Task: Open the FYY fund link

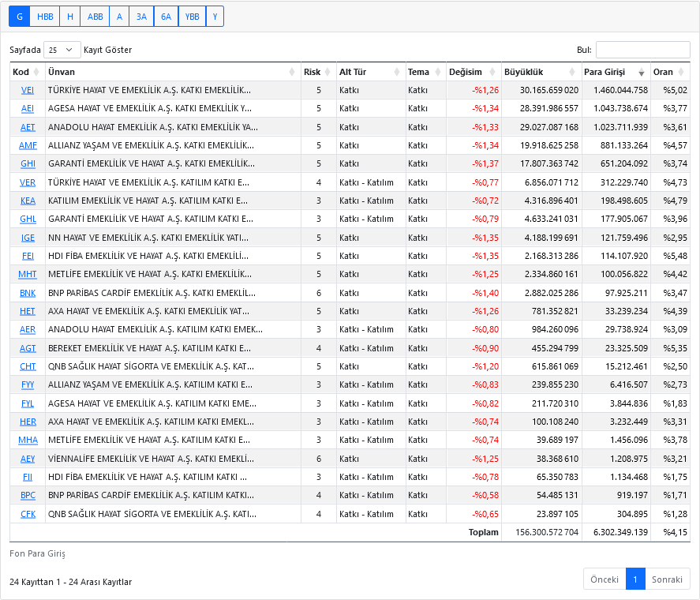Action: pyautogui.click(x=28, y=385)
